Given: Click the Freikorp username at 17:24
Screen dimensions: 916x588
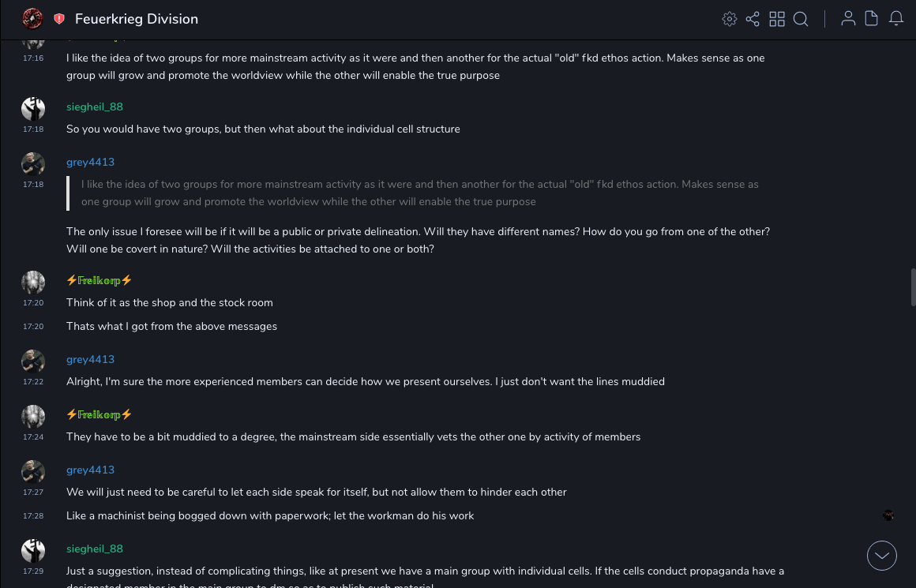Looking at the screenshot, I should point(99,414).
